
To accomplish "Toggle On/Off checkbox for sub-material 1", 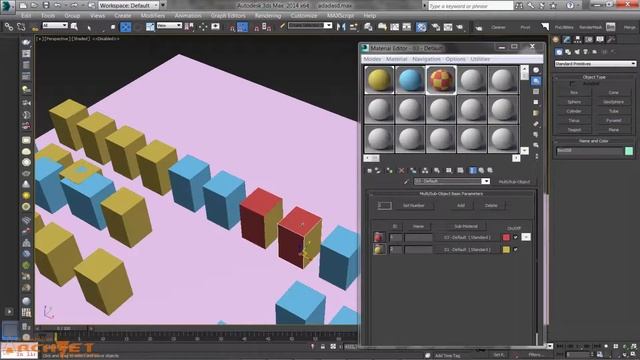I will click(516, 237).
